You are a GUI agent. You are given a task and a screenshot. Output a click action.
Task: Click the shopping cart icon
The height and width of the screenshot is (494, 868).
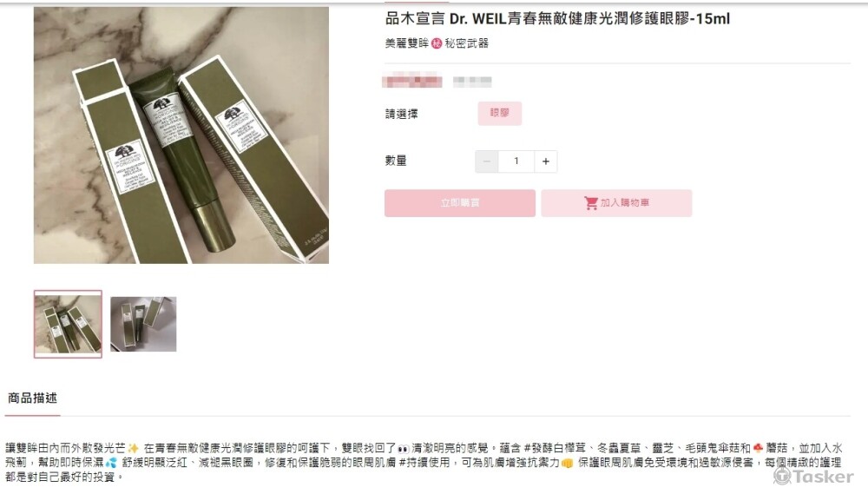click(x=590, y=202)
